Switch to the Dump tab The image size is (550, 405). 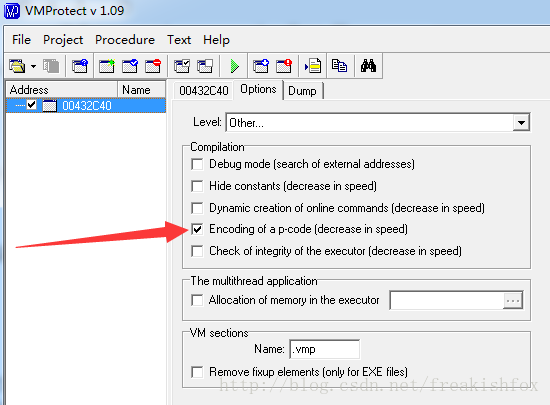pos(302,91)
